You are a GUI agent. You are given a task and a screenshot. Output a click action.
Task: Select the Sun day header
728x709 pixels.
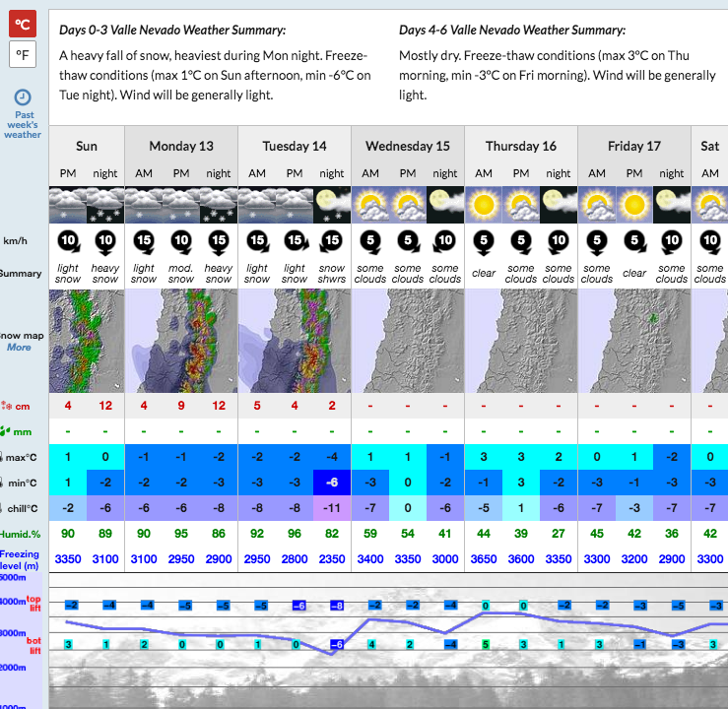(87, 146)
